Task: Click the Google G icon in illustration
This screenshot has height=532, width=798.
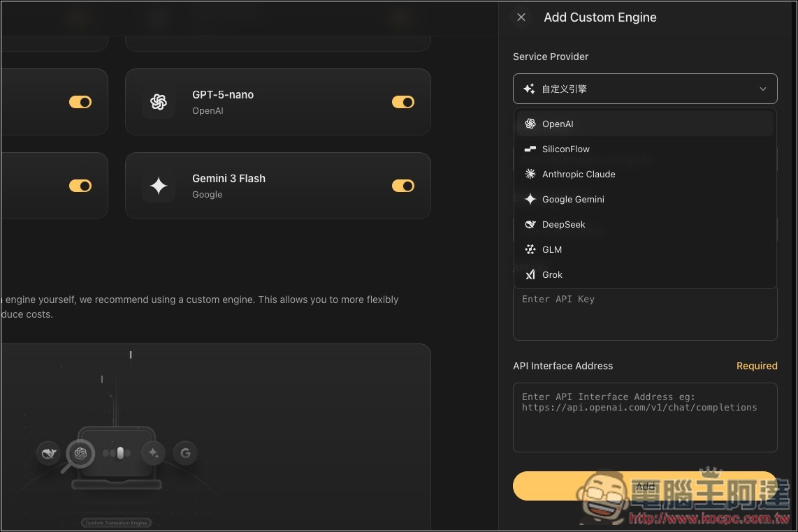Action: [185, 452]
